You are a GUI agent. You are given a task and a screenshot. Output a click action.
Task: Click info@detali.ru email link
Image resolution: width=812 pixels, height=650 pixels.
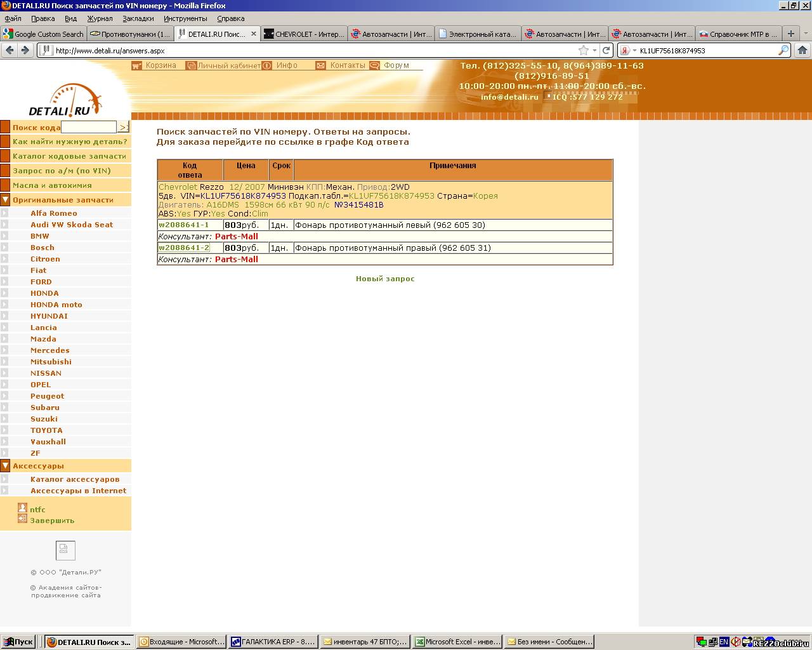509,97
